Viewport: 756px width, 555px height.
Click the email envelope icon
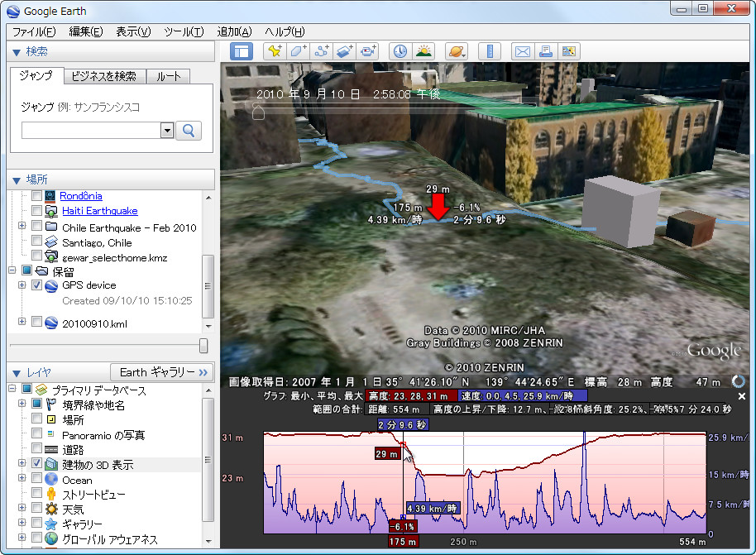[x=523, y=51]
